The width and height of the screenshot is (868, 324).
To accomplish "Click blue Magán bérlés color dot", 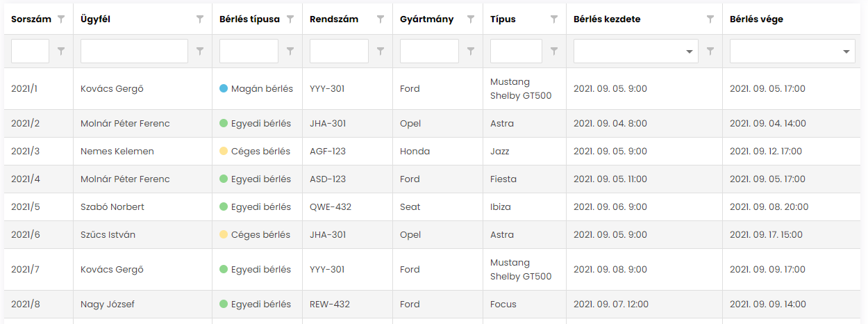I will pyautogui.click(x=224, y=89).
